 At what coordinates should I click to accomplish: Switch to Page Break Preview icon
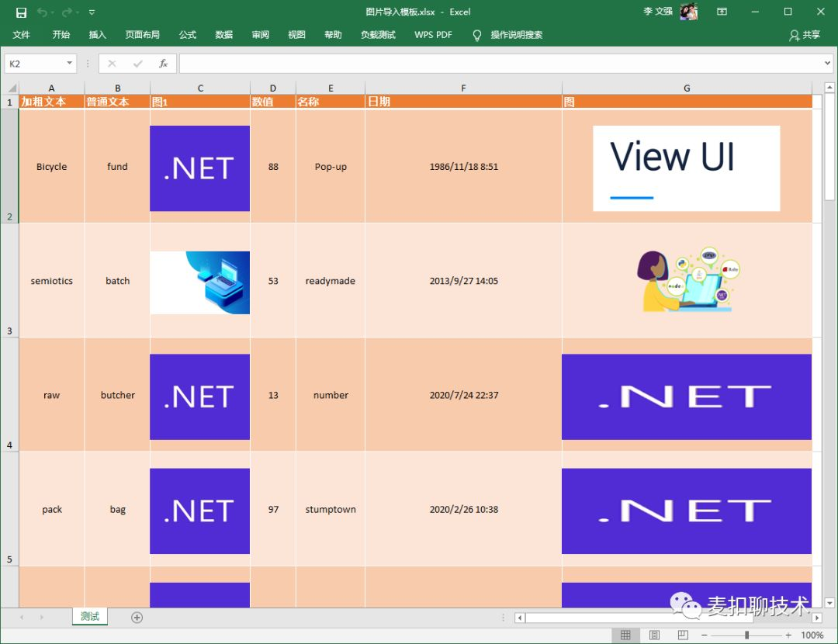pyautogui.click(x=683, y=635)
